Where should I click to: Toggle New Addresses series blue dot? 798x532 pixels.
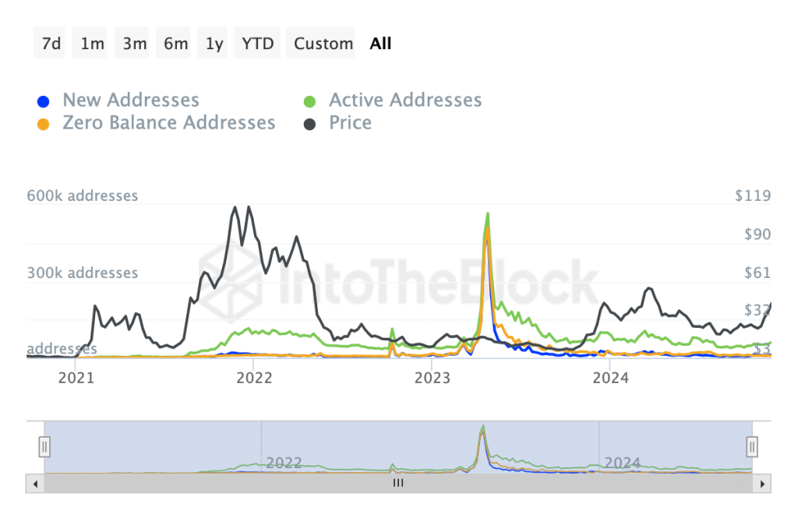[x=44, y=101]
